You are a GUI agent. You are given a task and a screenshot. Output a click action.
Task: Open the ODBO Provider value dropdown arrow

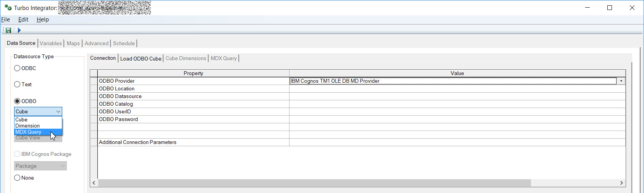(x=621, y=81)
